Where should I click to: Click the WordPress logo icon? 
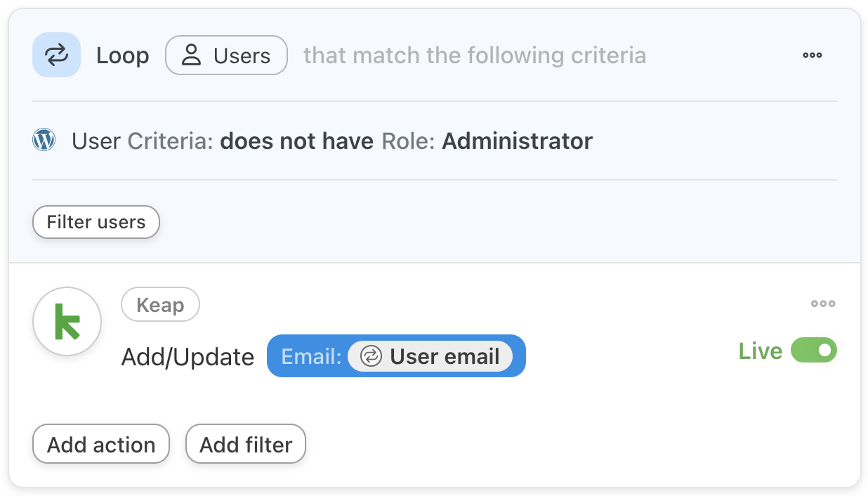(x=44, y=141)
